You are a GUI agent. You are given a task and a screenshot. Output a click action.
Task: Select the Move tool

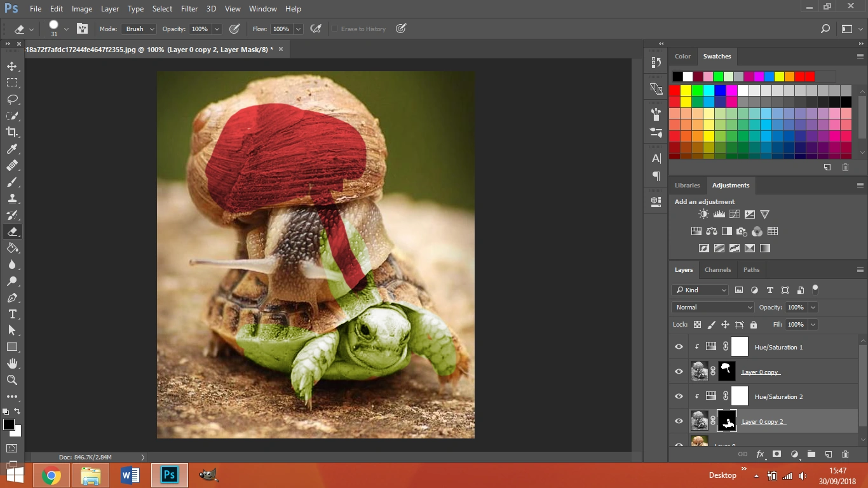coord(12,66)
